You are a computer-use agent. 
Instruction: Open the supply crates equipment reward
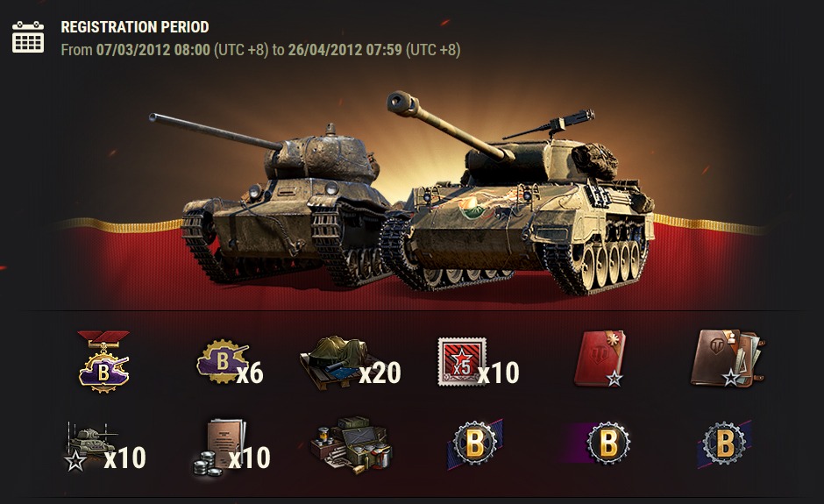point(351,445)
